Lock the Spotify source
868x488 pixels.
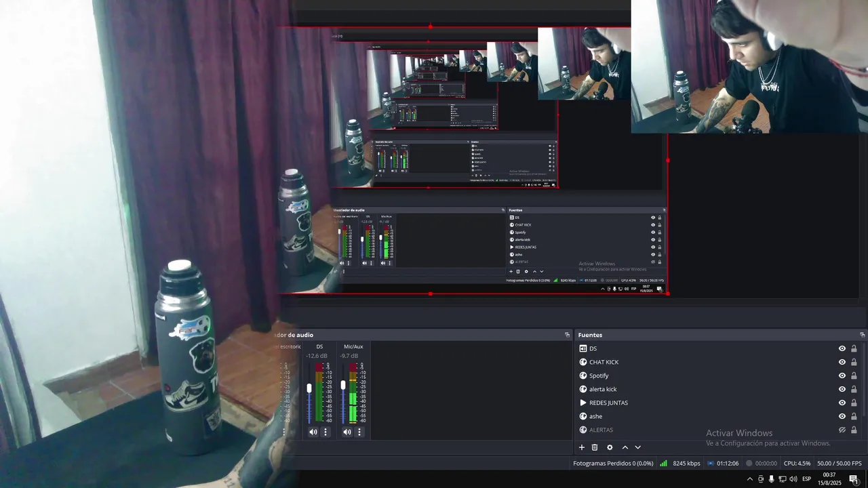[854, 375]
